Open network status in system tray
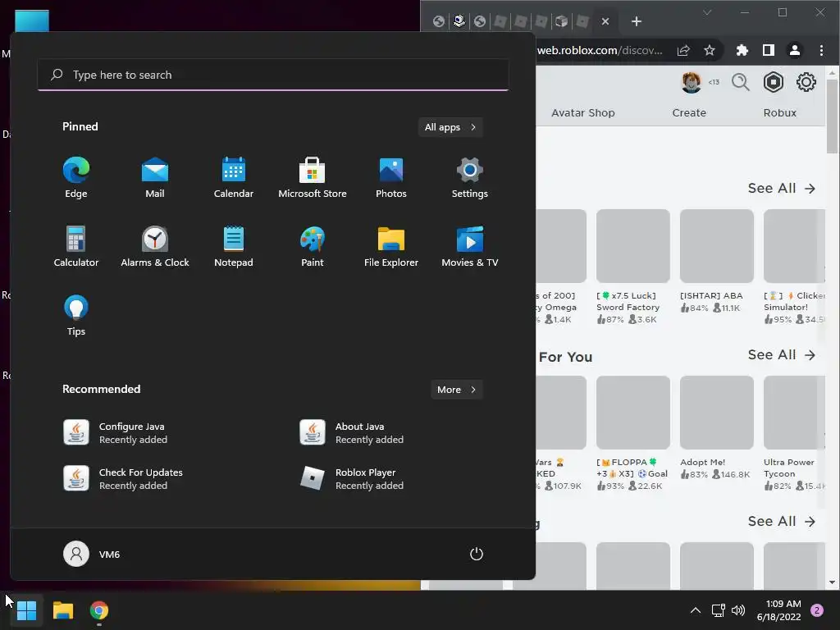Image resolution: width=840 pixels, height=630 pixels. point(718,610)
